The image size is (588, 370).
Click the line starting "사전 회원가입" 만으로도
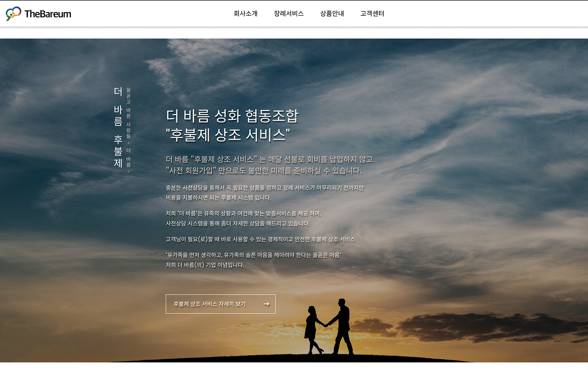click(x=264, y=171)
